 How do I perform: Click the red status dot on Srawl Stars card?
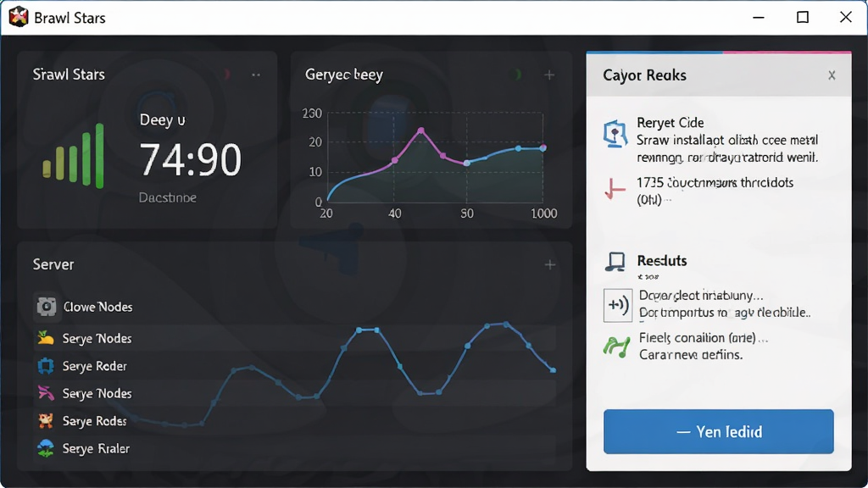[227, 75]
